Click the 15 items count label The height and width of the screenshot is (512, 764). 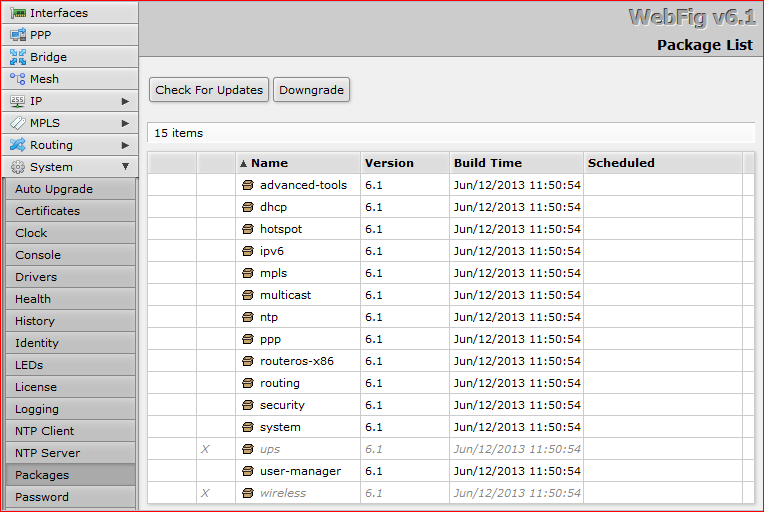point(178,133)
